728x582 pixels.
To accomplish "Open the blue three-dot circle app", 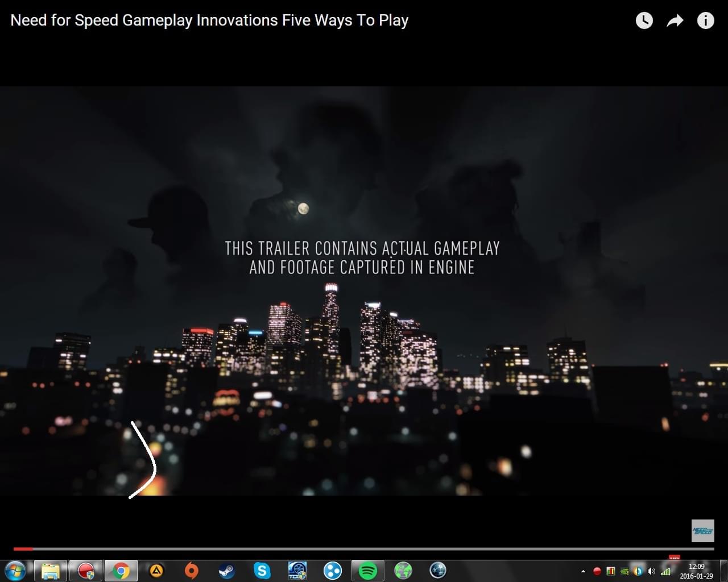I will (333, 571).
